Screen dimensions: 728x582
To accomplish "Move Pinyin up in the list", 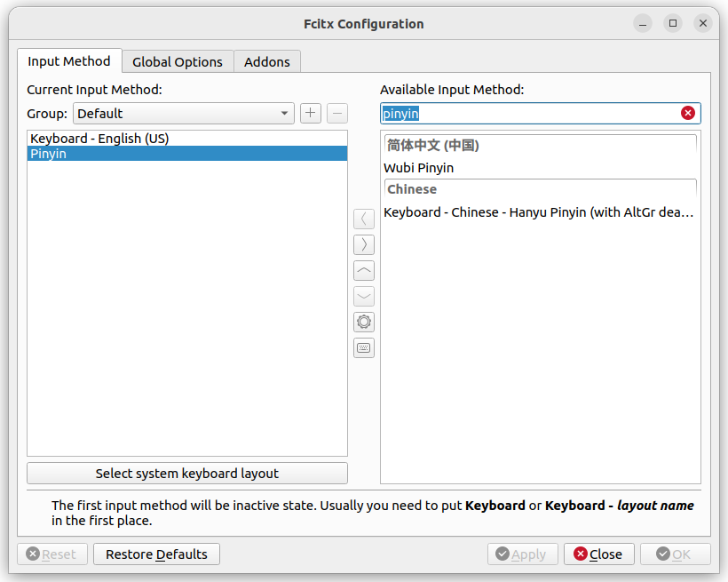I will [x=363, y=270].
